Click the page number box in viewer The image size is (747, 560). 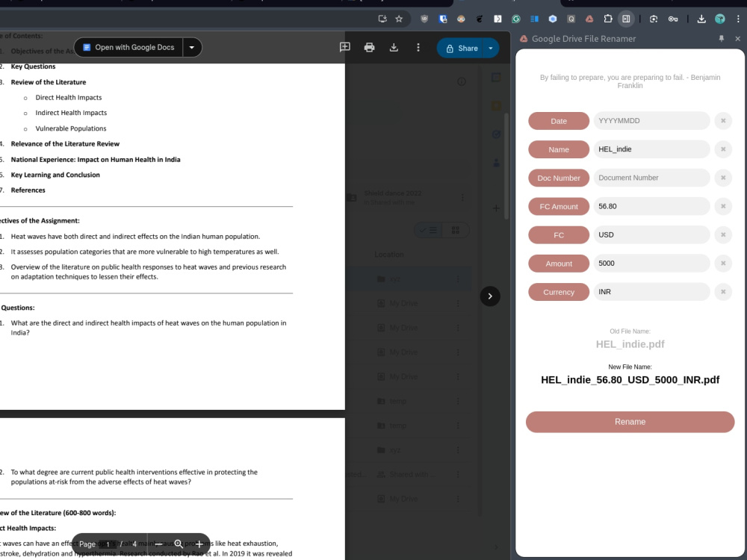[x=108, y=544]
